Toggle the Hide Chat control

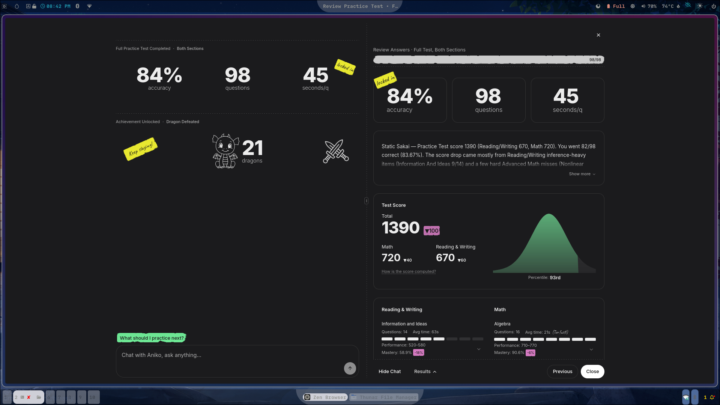click(389, 371)
